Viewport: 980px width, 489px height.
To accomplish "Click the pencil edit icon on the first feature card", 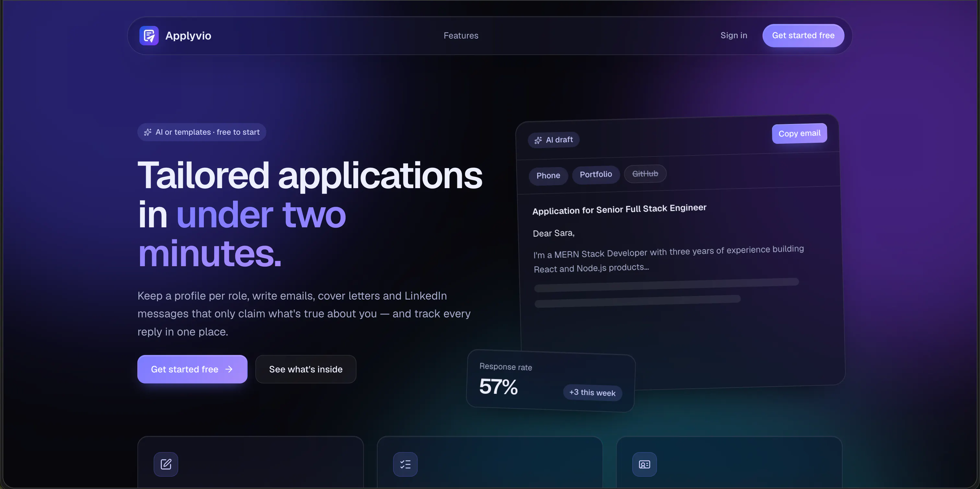I will [166, 464].
